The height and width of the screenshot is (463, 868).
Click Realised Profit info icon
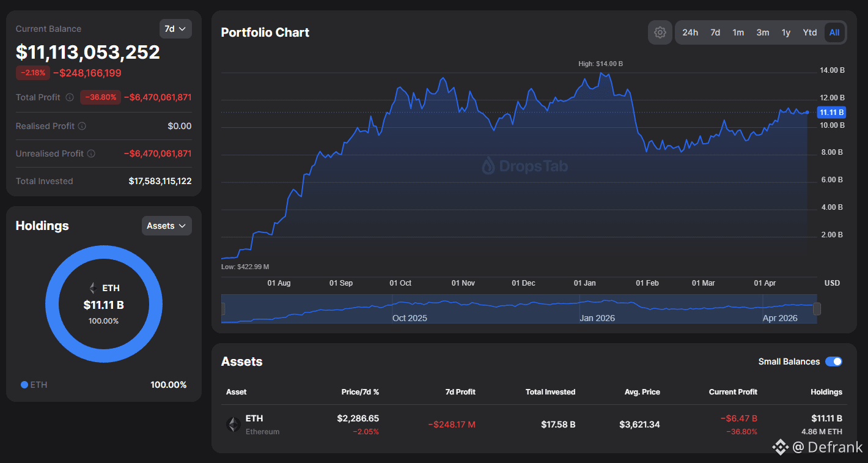[82, 126]
